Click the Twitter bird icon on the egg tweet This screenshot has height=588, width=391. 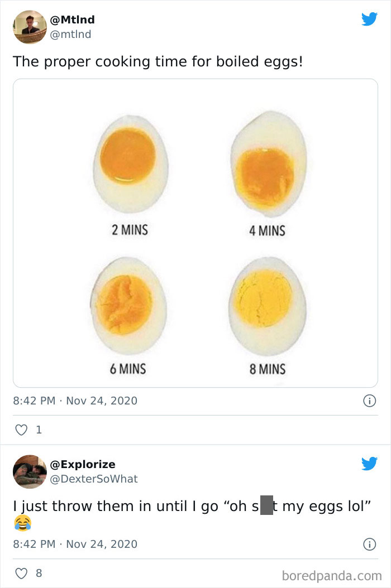click(370, 19)
